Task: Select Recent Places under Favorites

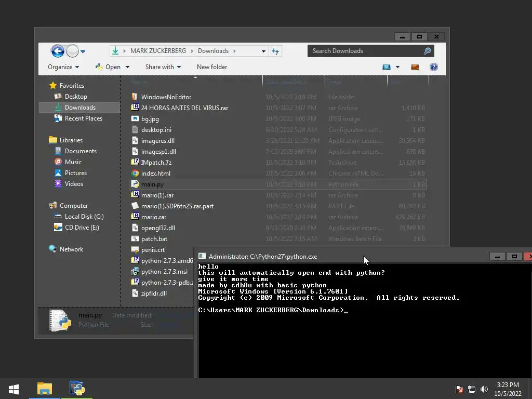Action: point(78,118)
